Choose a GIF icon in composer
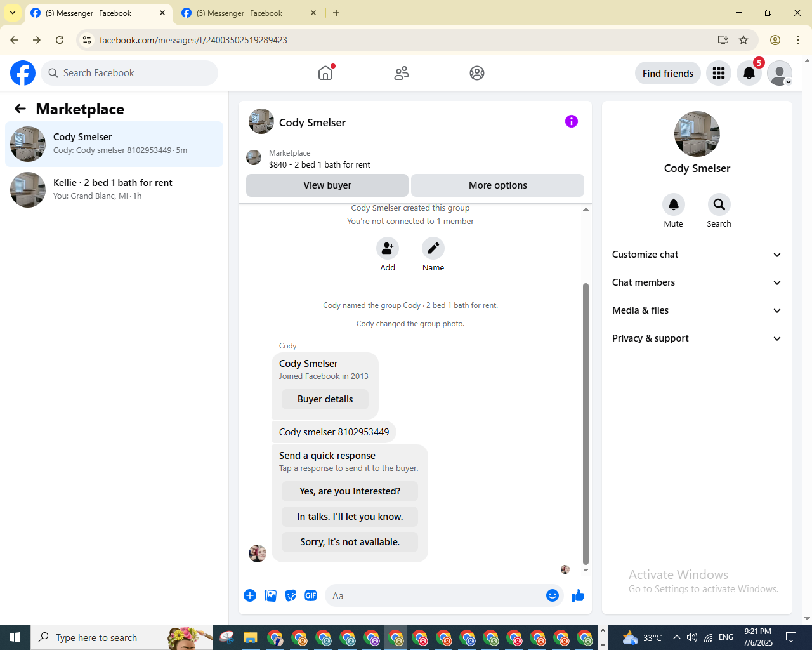This screenshot has height=650, width=812. click(x=311, y=595)
